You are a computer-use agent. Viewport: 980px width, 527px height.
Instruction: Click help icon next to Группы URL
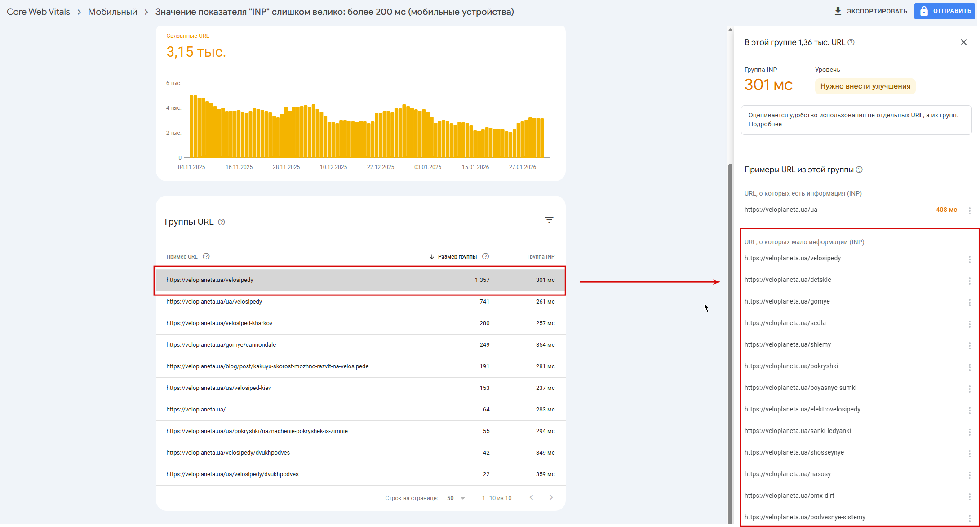222,222
